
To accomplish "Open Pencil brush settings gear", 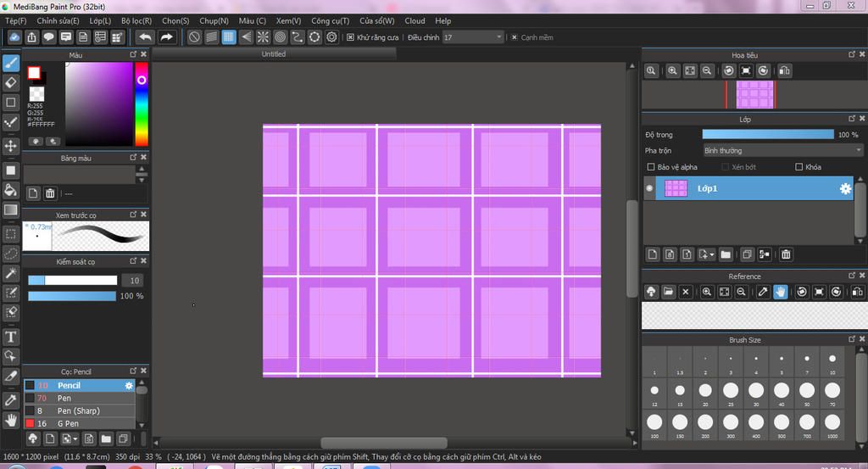I will [129, 385].
